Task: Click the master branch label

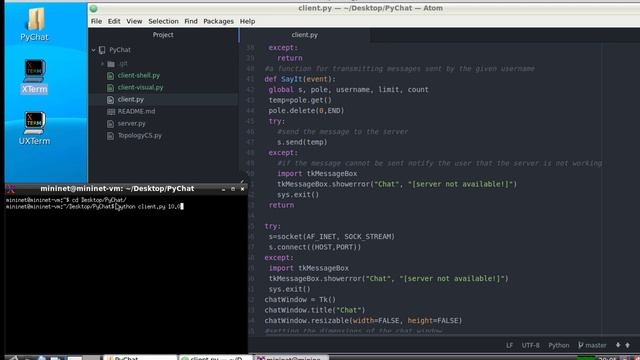Action: 596,345
